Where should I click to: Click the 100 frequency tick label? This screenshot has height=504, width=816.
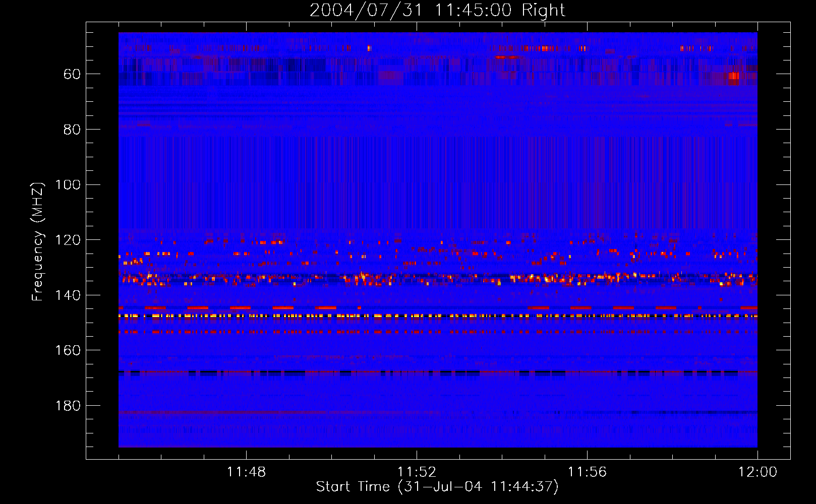tap(68, 184)
